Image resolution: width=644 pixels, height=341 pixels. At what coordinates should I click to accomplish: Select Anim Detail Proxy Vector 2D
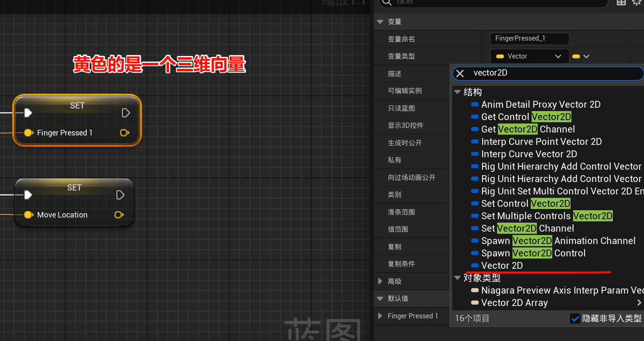click(x=541, y=105)
